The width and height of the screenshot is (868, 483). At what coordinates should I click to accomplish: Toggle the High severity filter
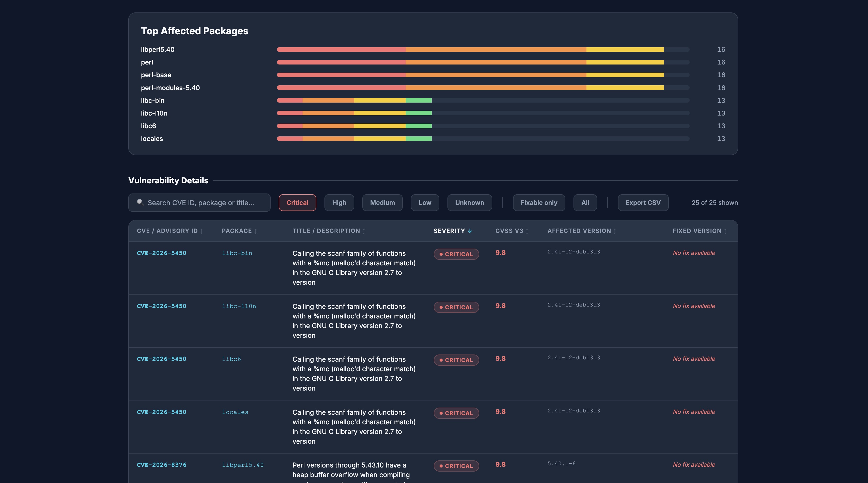(339, 202)
